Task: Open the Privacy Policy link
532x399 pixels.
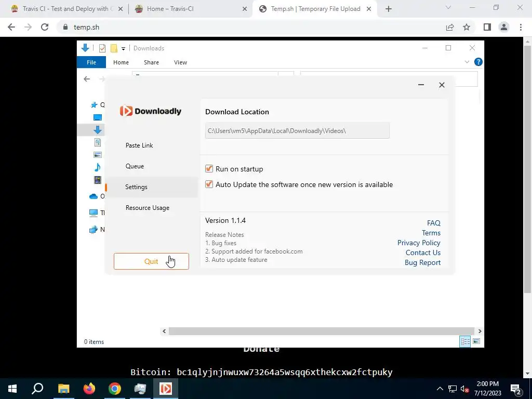Action: click(419, 243)
